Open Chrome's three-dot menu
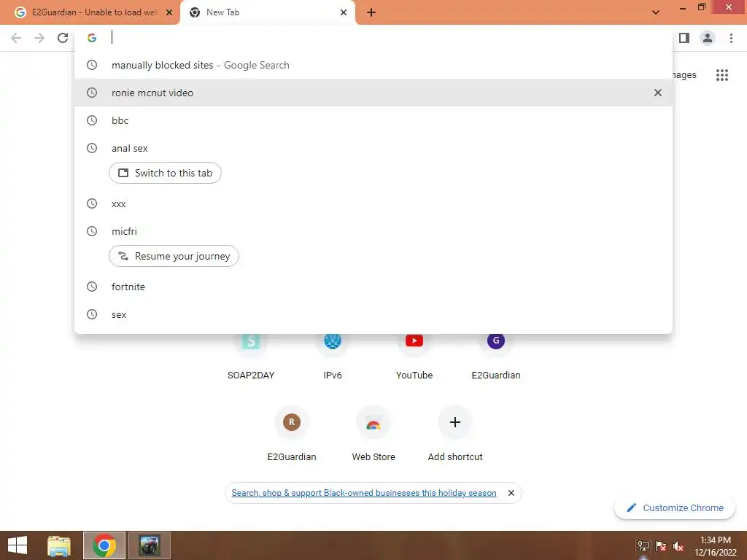Screen dimensions: 747x560 731,38
